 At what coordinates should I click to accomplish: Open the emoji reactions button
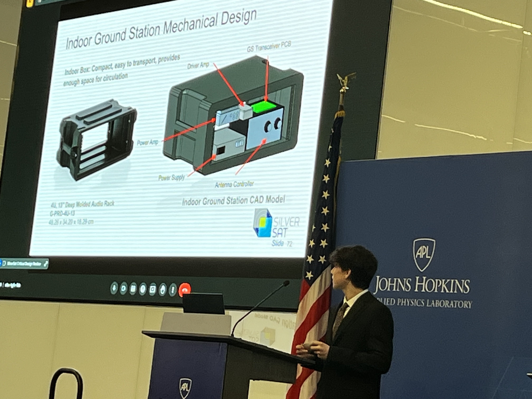tap(143, 289)
